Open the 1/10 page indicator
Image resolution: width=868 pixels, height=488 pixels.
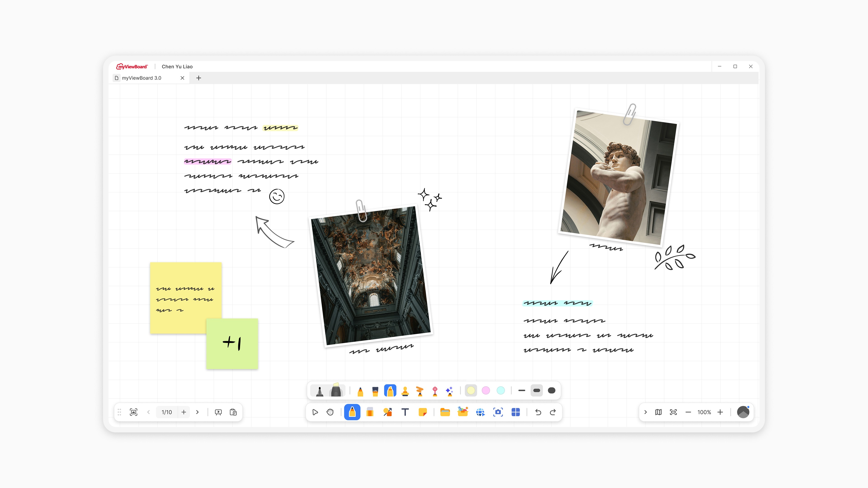166,412
